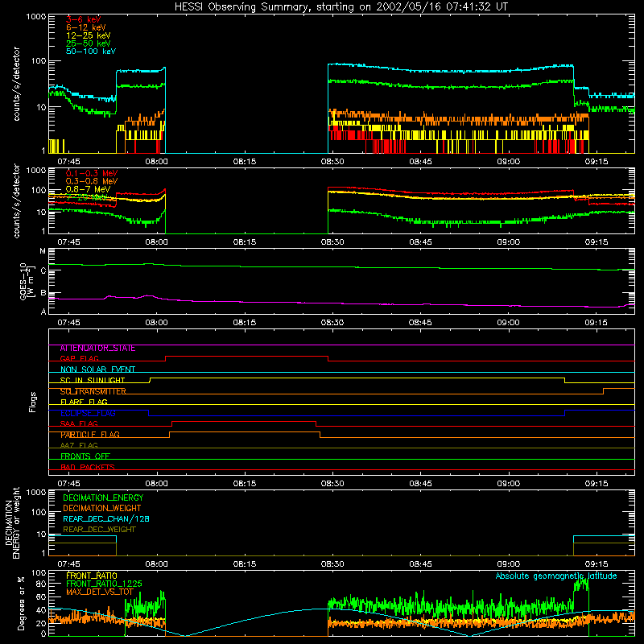Click the REAR_DEC_WEIGHT legend label
Screen dimensions: 644x644
[x=99, y=530]
